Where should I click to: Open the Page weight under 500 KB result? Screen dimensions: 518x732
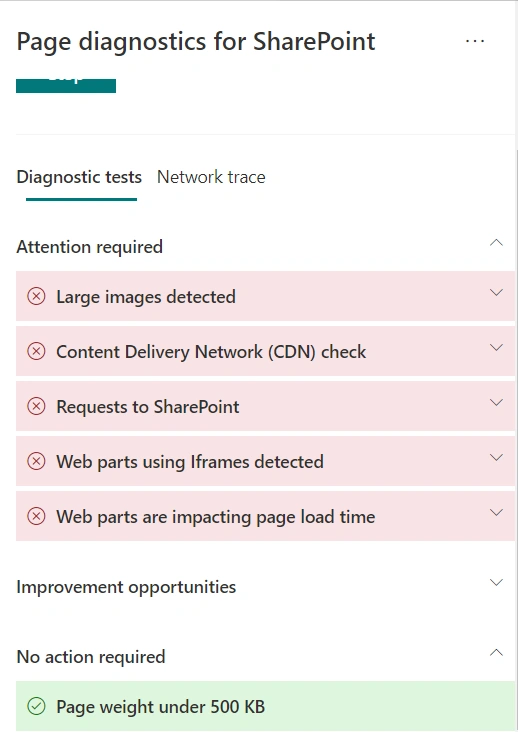(265, 706)
